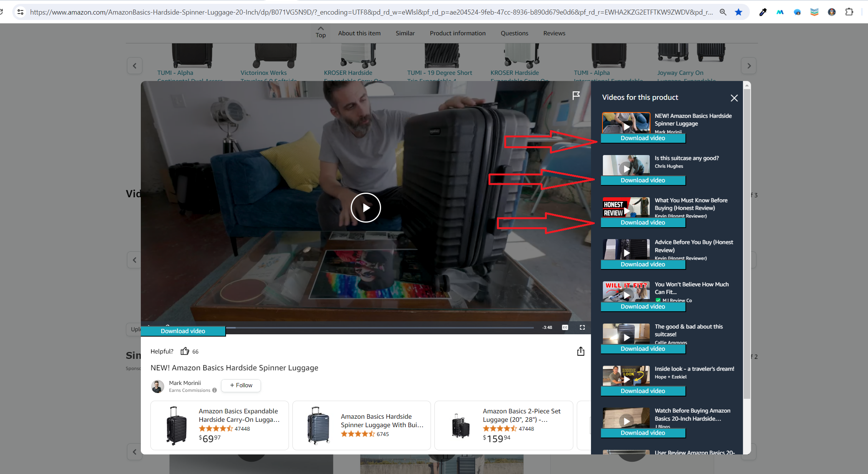Download the 'Watch Before Buying Amazon Basics' video
Image resolution: width=868 pixels, height=474 pixels.
[x=643, y=433]
